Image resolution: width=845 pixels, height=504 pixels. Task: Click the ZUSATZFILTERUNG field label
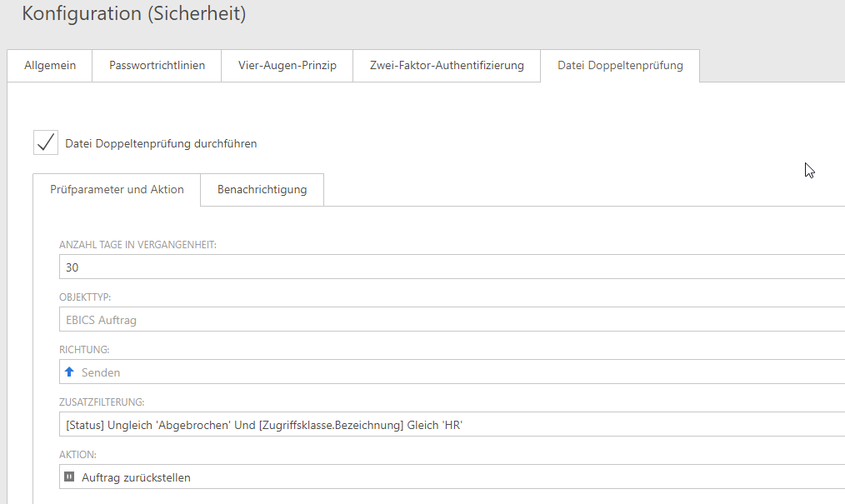[x=102, y=402]
